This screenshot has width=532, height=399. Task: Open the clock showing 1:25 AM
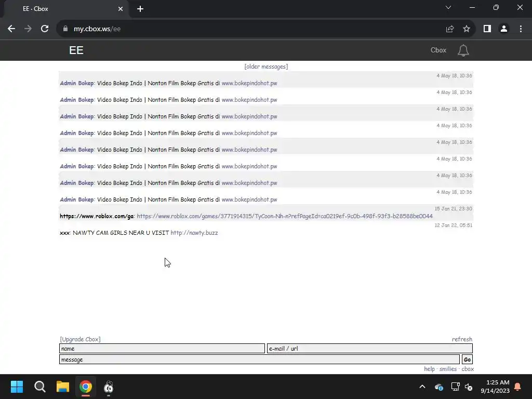495,387
